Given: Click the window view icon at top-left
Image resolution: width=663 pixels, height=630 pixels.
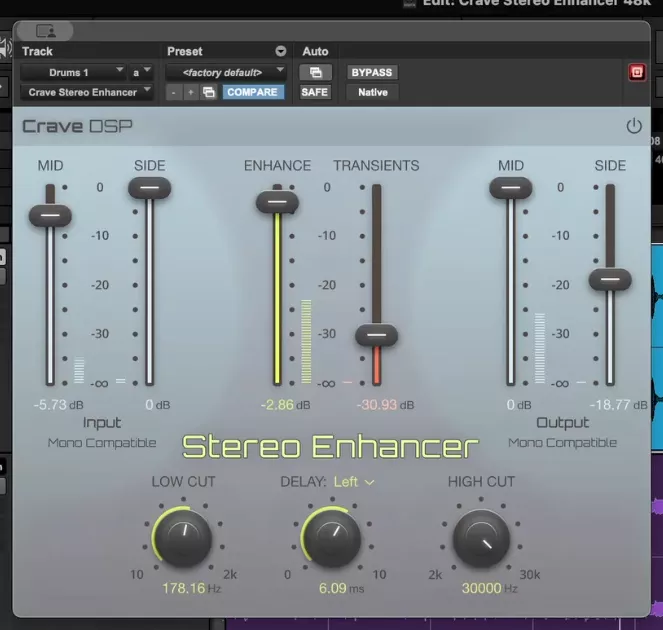Looking at the screenshot, I should (46, 31).
